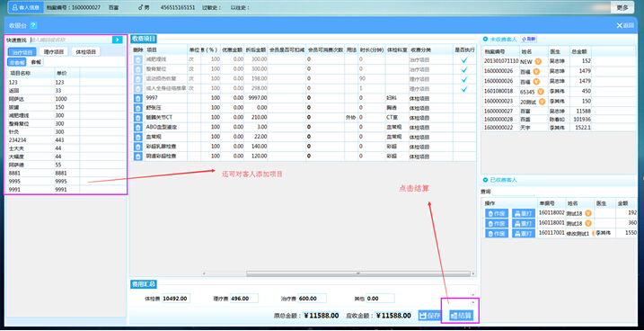Delete the 9997 charge item row
Viewport: 644px width, 331px height.
click(138, 98)
